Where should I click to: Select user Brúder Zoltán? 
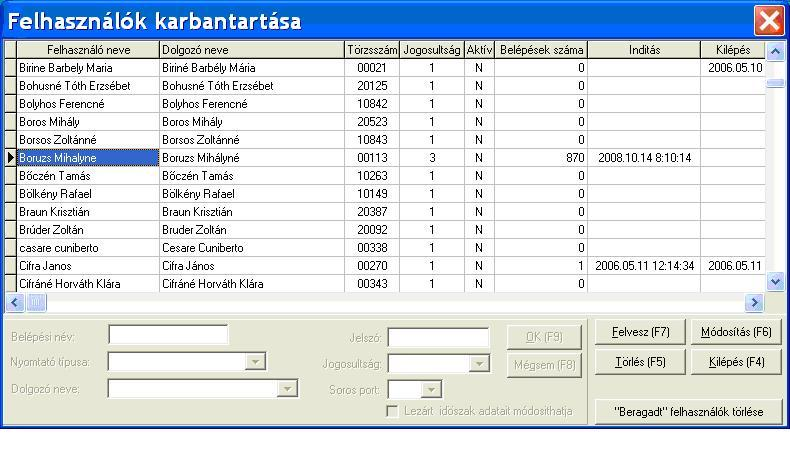coord(88,230)
